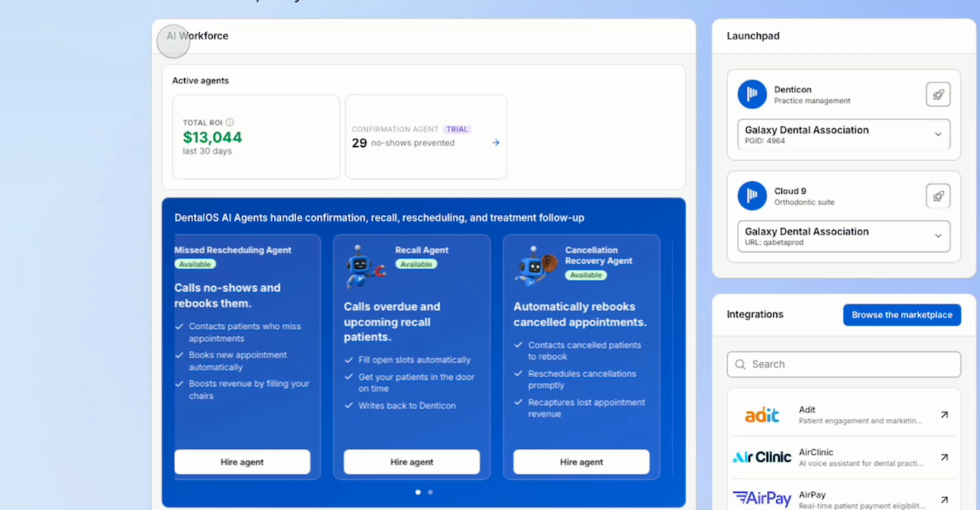The image size is (980, 510).
Task: Select the AirClinic integration name
Action: click(816, 453)
